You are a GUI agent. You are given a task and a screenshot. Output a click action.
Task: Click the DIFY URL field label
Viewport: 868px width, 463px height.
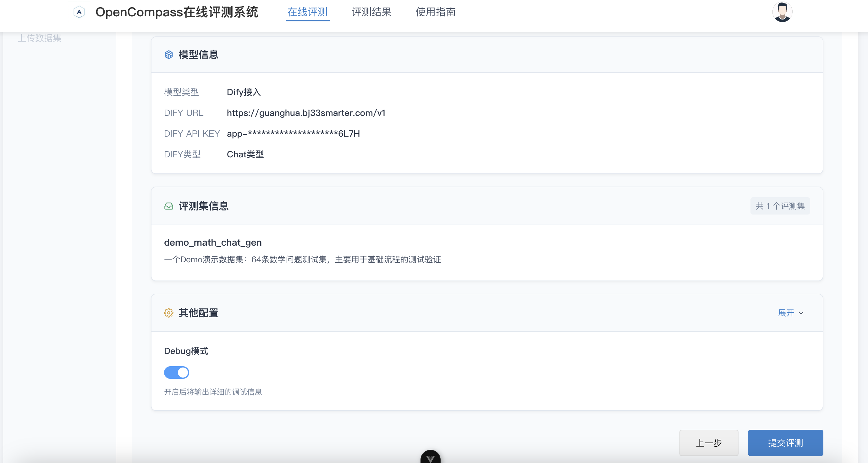(x=184, y=113)
